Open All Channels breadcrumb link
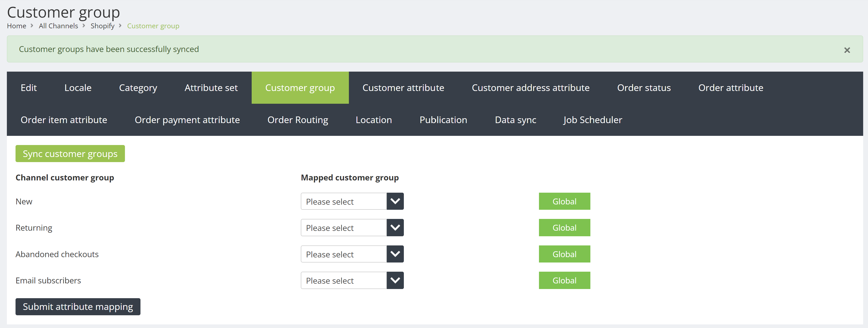Viewport: 868px width, 328px height. [58, 26]
